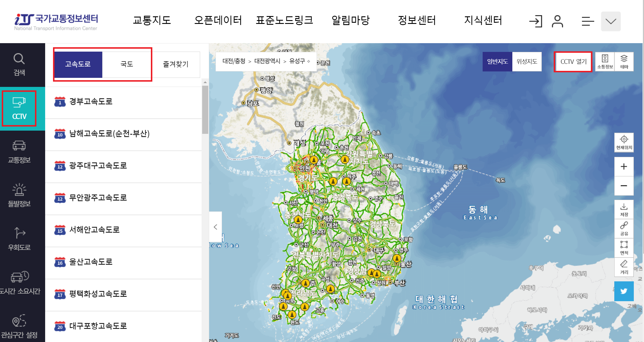Screen dimensions: 644x342
Task: Expand the top-right chevron menu
Action: tap(611, 21)
